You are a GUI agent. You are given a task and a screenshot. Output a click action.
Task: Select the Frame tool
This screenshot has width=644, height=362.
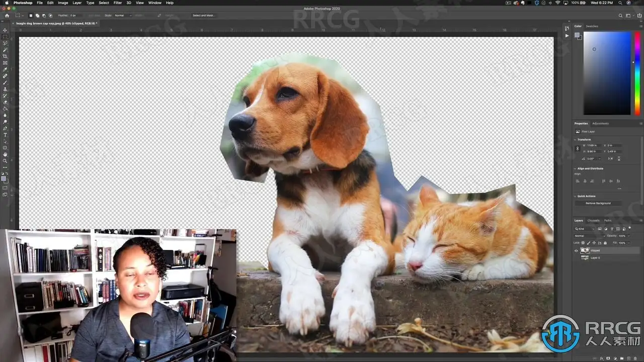coord(5,63)
